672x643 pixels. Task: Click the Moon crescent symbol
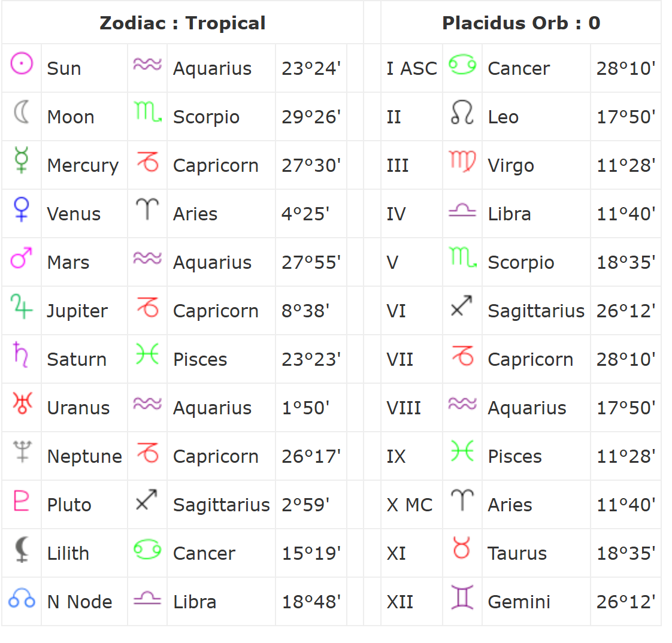pyautogui.click(x=22, y=112)
